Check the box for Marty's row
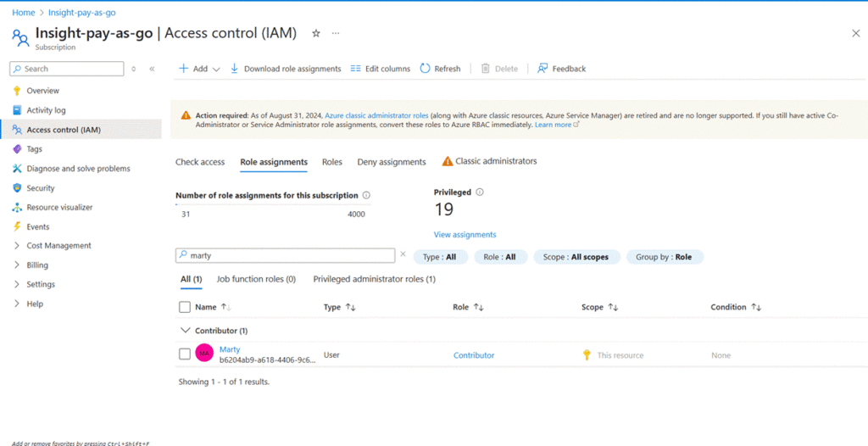Screen dimensions: 868x446 click(185, 354)
